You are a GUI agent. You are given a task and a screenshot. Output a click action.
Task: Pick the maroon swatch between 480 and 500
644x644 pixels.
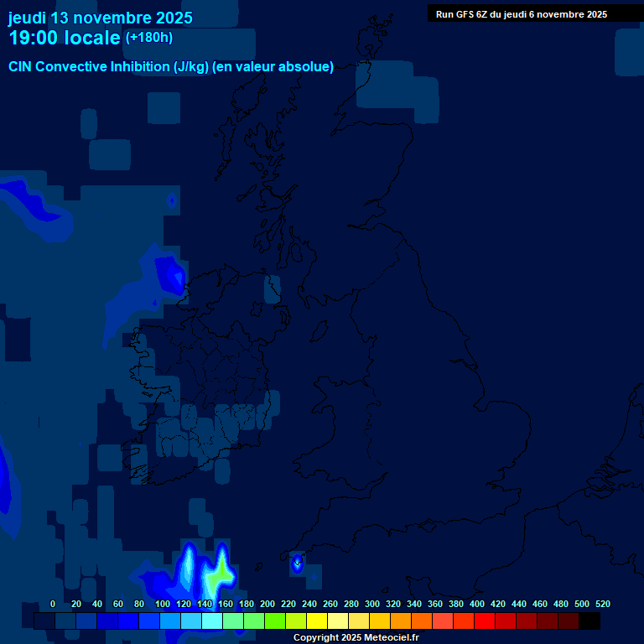point(568,621)
